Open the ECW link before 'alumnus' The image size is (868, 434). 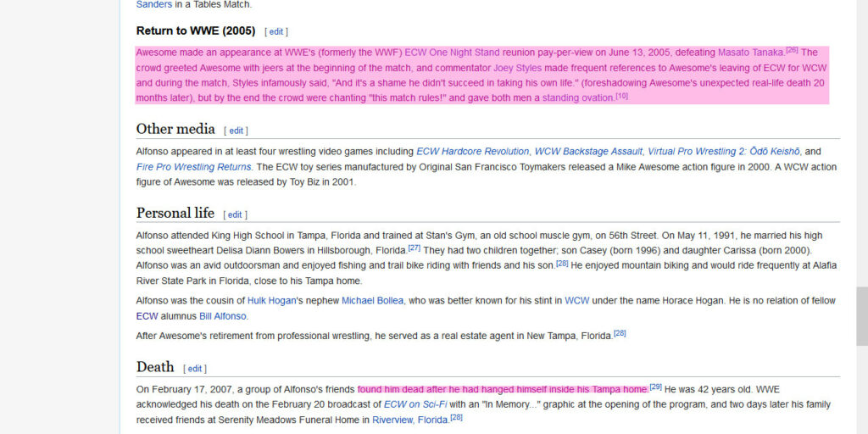[x=147, y=316]
